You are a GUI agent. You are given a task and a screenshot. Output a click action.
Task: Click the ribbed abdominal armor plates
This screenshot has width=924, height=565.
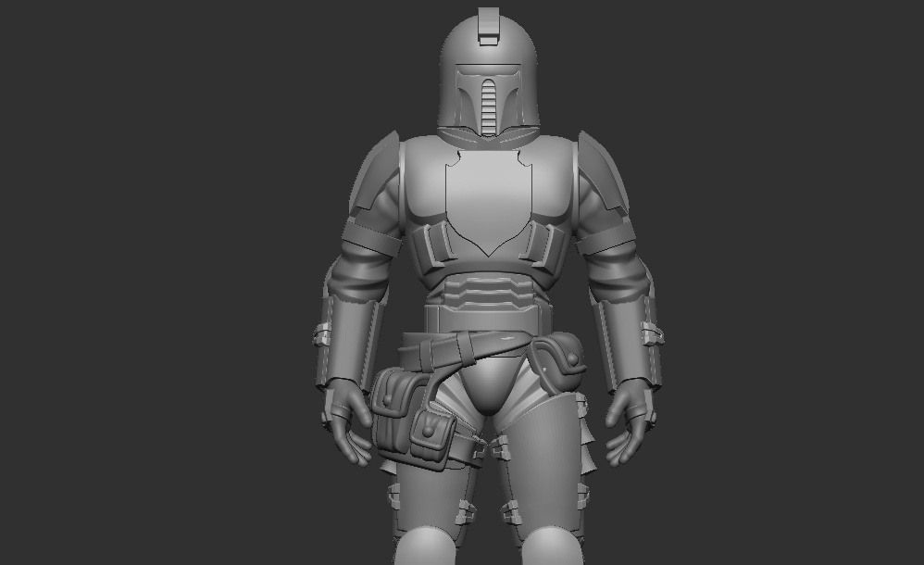pos(488,295)
